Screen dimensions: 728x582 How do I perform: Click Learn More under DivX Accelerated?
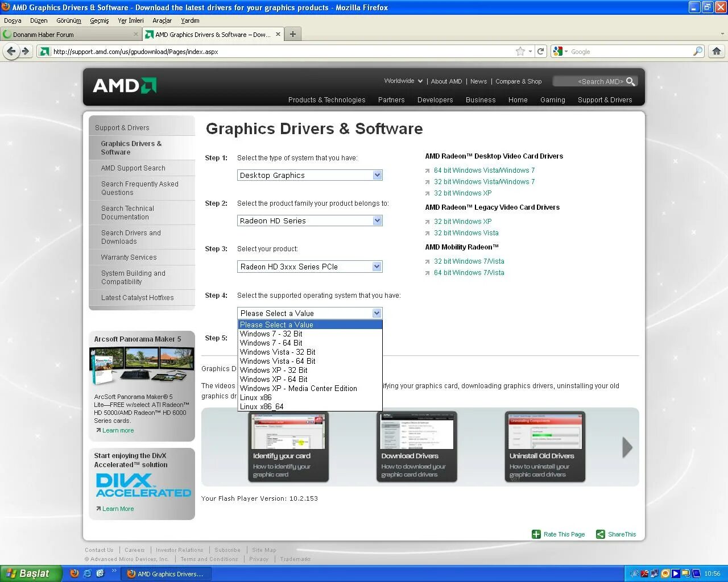click(118, 509)
